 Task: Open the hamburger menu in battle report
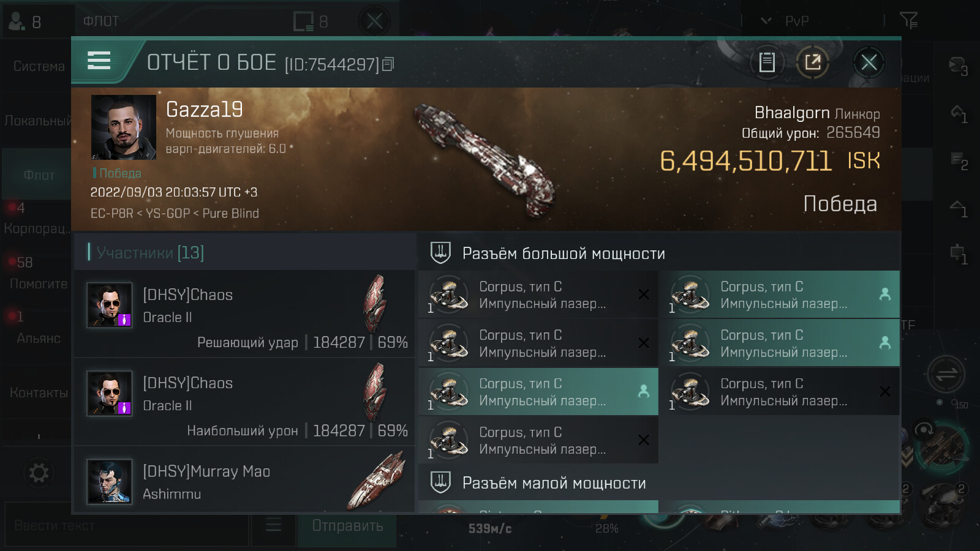point(99,61)
